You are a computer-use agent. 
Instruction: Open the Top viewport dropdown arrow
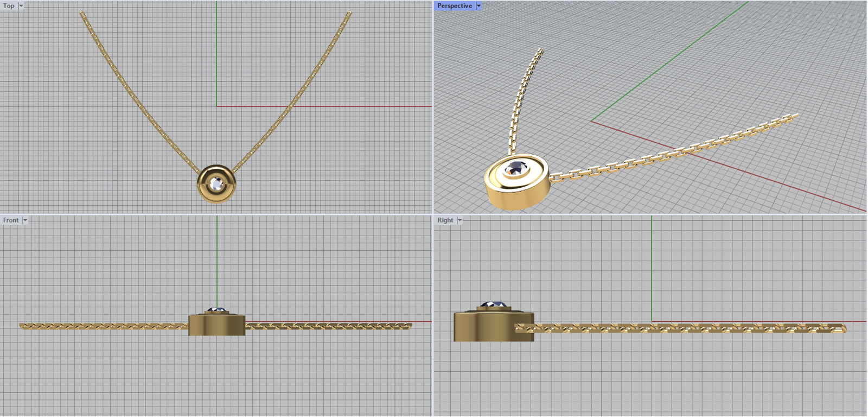point(21,6)
